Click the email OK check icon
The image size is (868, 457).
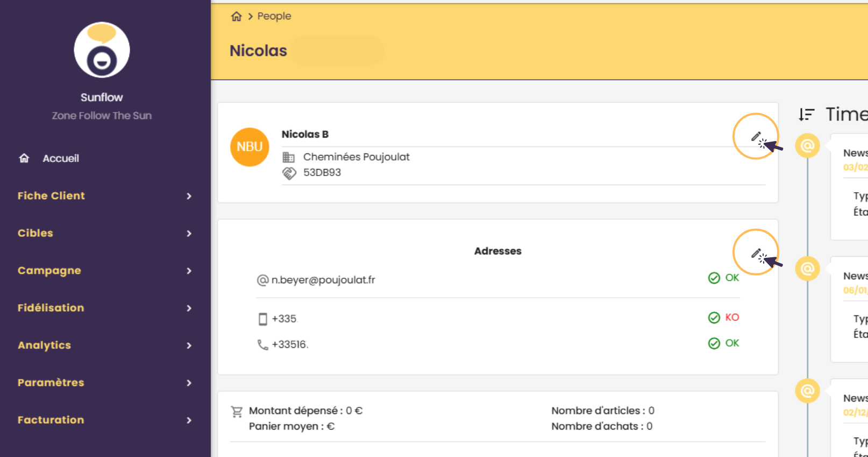[714, 278]
